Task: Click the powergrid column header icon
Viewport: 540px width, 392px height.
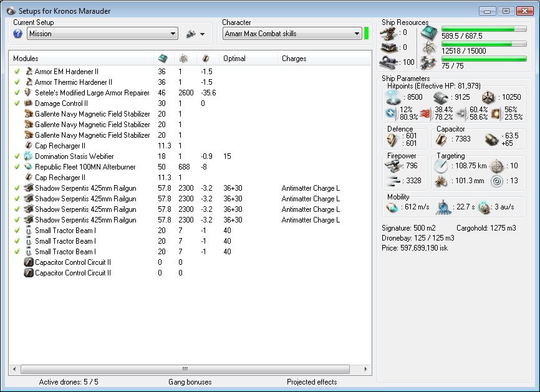Action: point(184,59)
